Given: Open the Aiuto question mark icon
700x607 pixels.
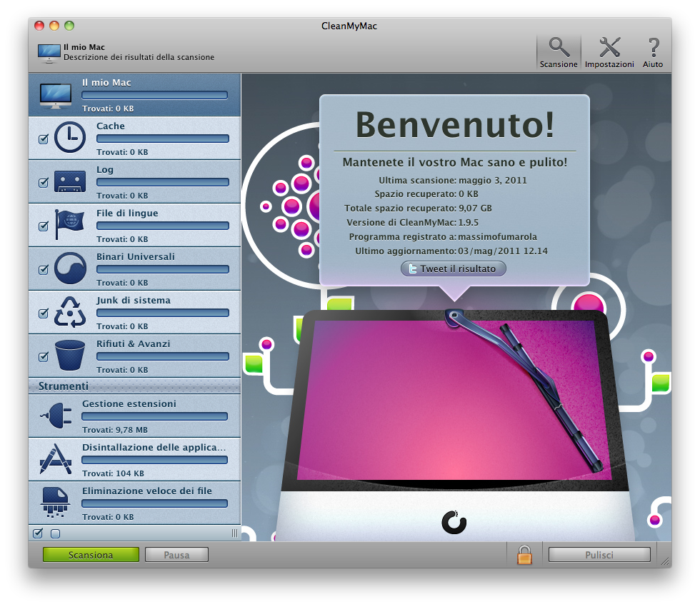Looking at the screenshot, I should coord(652,48).
